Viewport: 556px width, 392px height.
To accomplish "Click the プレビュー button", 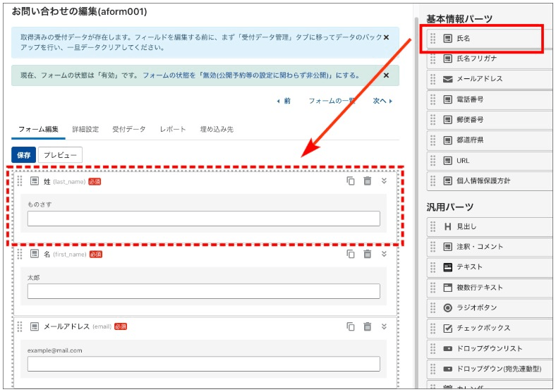I will point(60,155).
